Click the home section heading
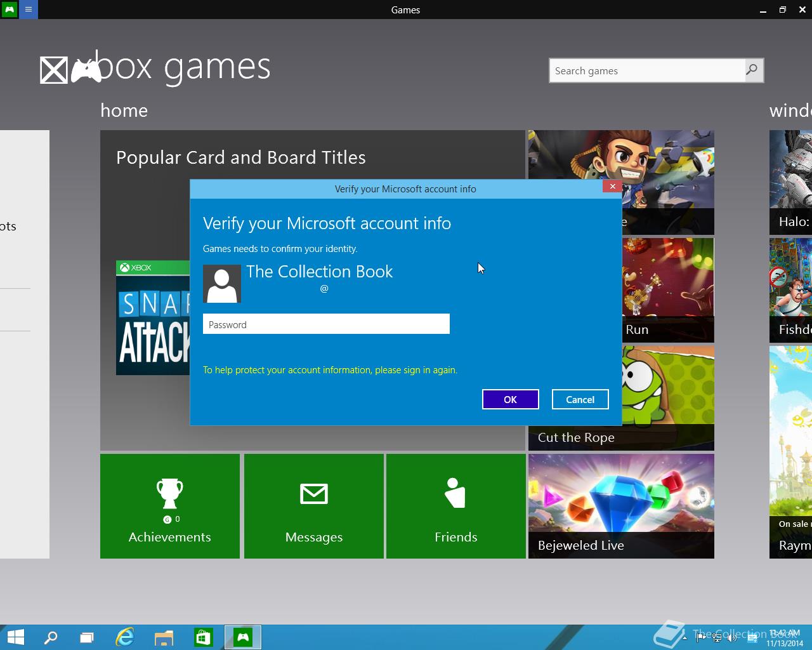 click(124, 110)
